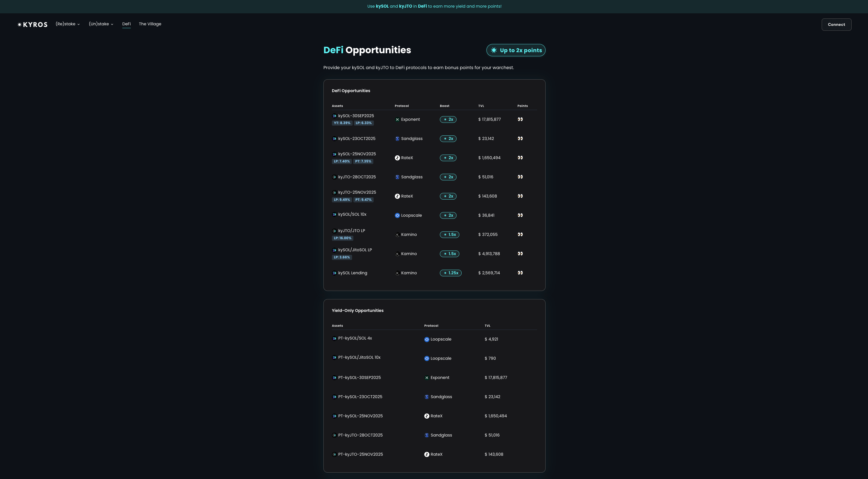Expand the (Re)stake dropdown menu
868x479 pixels.
point(68,24)
